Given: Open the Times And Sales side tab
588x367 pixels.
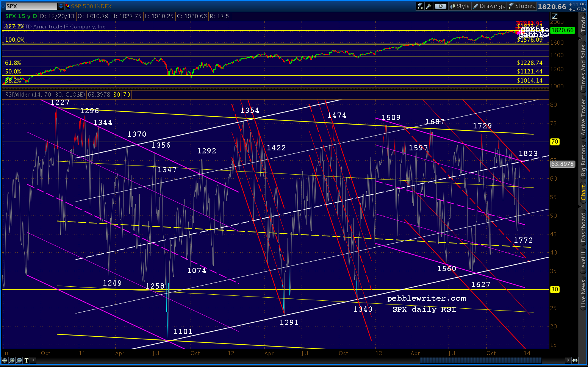Looking at the screenshot, I should coord(583,67).
